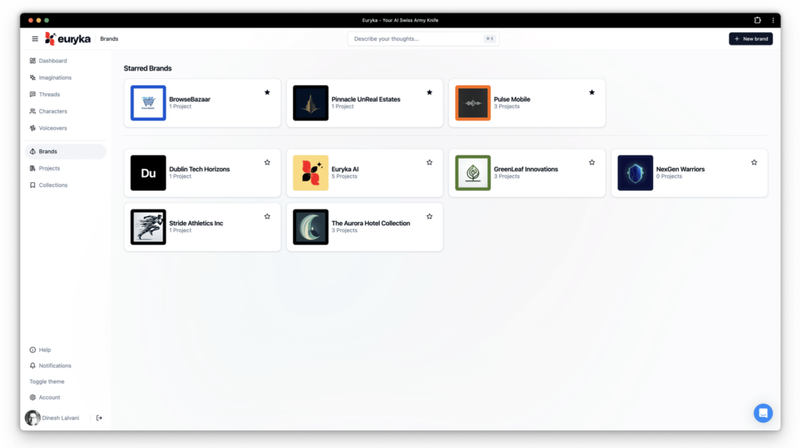Open the NexGen Warriors logo thumbnail
The image size is (800, 448).
click(x=635, y=173)
